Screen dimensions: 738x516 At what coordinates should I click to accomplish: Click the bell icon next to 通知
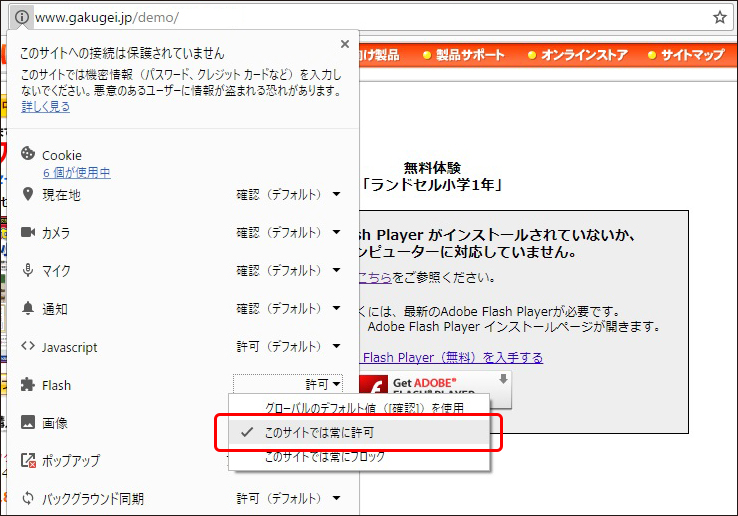(28, 308)
